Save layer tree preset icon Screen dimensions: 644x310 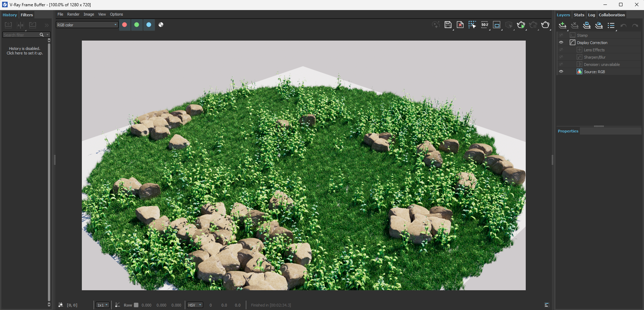[x=587, y=25]
